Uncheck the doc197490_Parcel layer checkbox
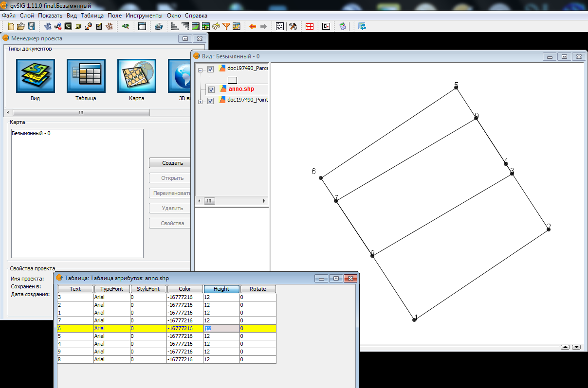The width and height of the screenshot is (588, 388). pos(211,69)
